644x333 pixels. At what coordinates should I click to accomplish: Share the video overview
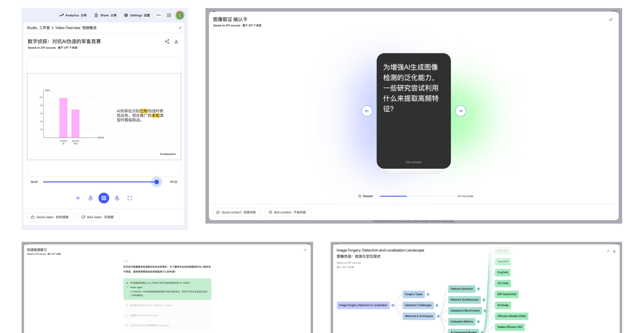[167, 41]
